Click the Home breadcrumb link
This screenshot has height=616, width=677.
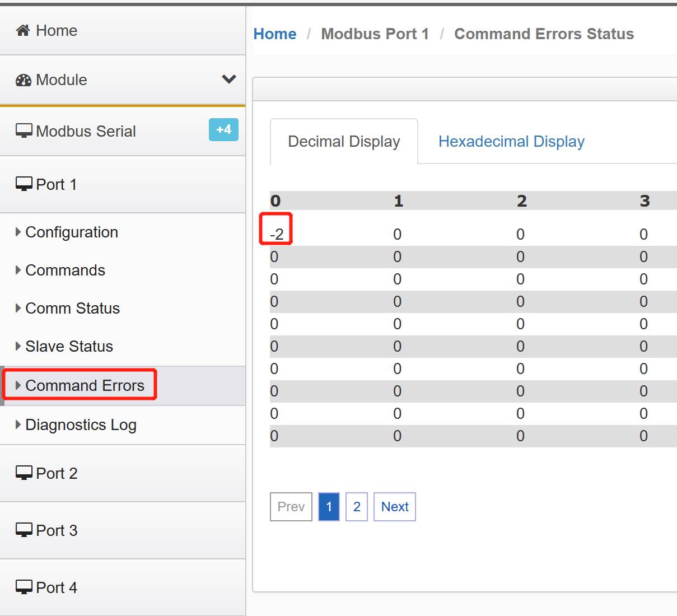(275, 34)
